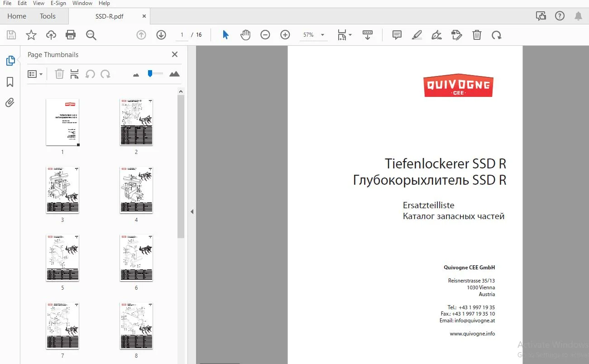The height and width of the screenshot is (364, 589).
Task: Delete selected thumbnails with the panel trash icon
Action: tap(59, 74)
